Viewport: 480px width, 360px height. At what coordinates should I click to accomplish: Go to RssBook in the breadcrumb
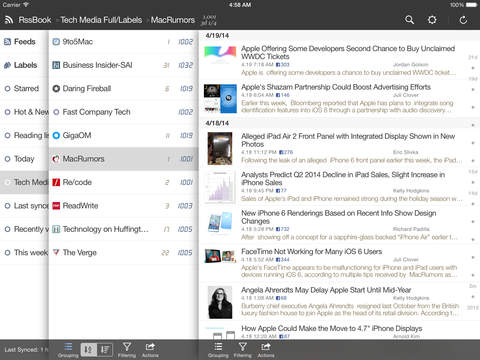[35, 20]
